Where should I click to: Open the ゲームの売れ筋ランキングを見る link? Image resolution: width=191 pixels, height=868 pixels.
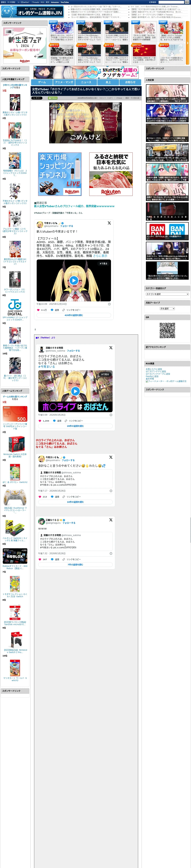tap(15, 398)
